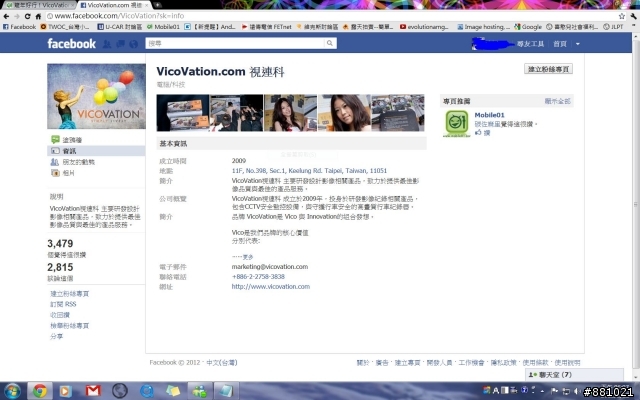Open the Chrome wrench settings menu
Image resolution: width=640 pixels, height=400 pixels.
pyautogui.click(x=633, y=16)
